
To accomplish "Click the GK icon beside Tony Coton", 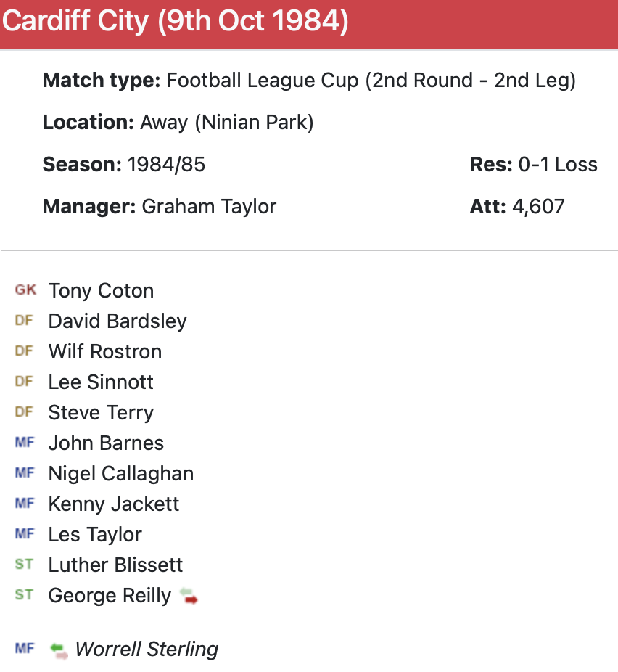I will (x=25, y=290).
